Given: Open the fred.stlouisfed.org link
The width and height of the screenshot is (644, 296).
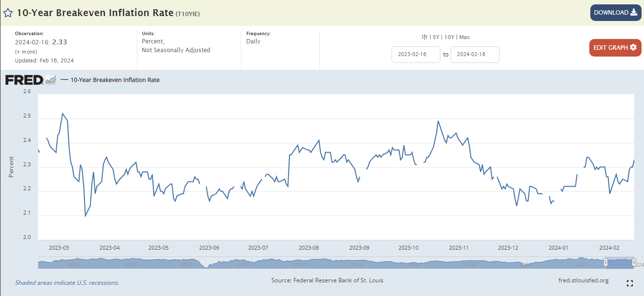Looking at the screenshot, I should tap(583, 280).
